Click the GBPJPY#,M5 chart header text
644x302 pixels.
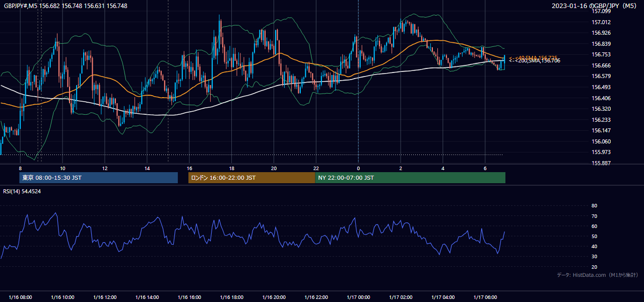pyautogui.click(x=66, y=6)
